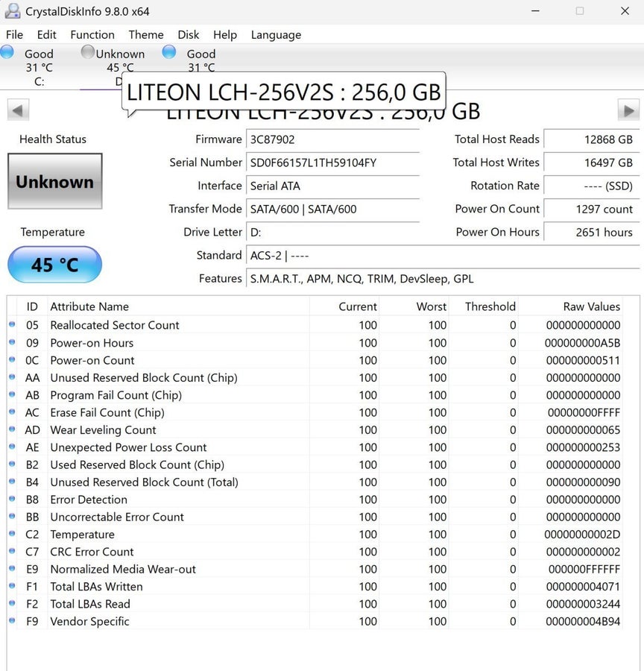Click raw value 000000000A5B
Screen dimensions: 644x671
pos(582,343)
